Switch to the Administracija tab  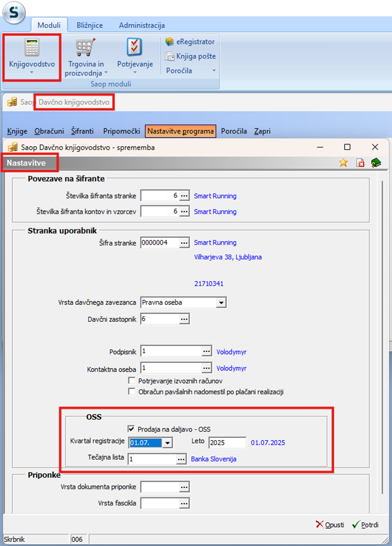click(x=141, y=25)
